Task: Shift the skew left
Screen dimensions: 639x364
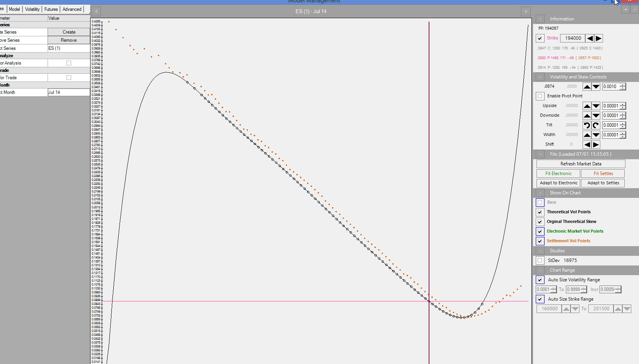Action: tap(587, 145)
